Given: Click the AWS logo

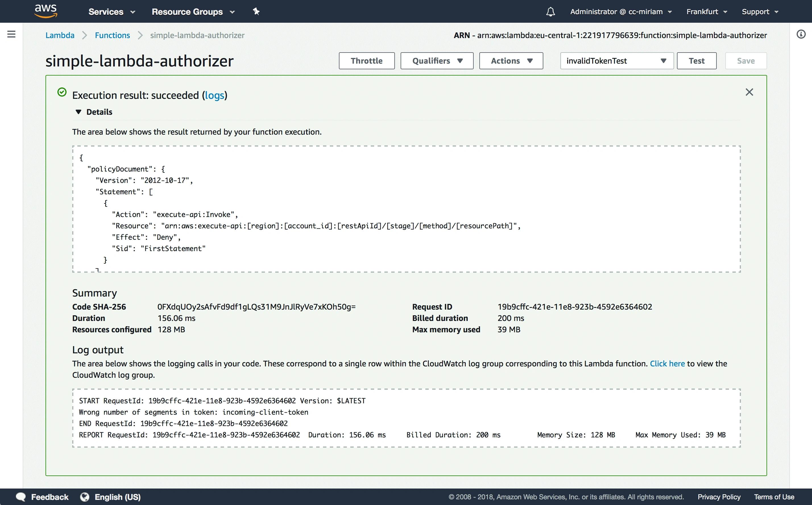Looking at the screenshot, I should coord(45,11).
